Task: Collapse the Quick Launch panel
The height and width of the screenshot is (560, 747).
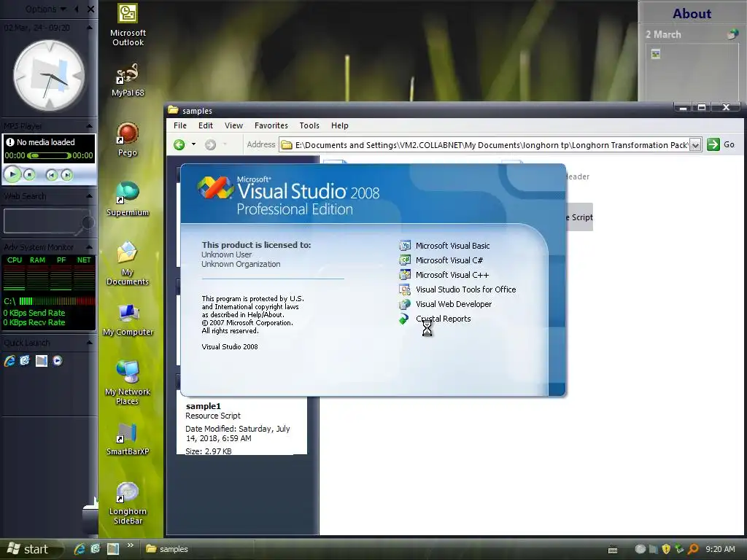Action: 89,343
